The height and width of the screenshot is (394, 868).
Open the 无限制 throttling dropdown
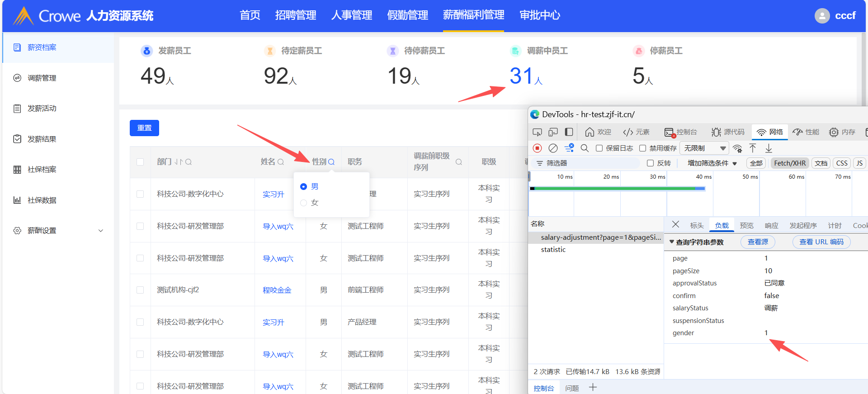704,148
